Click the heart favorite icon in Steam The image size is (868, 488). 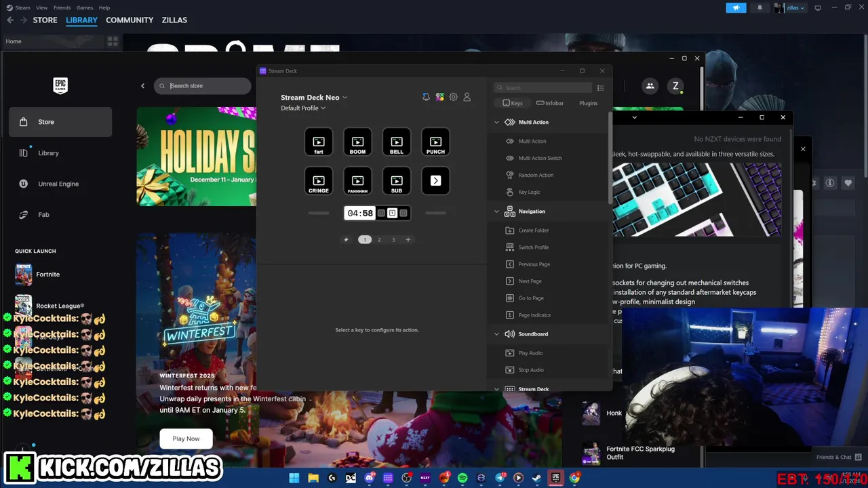click(x=848, y=183)
